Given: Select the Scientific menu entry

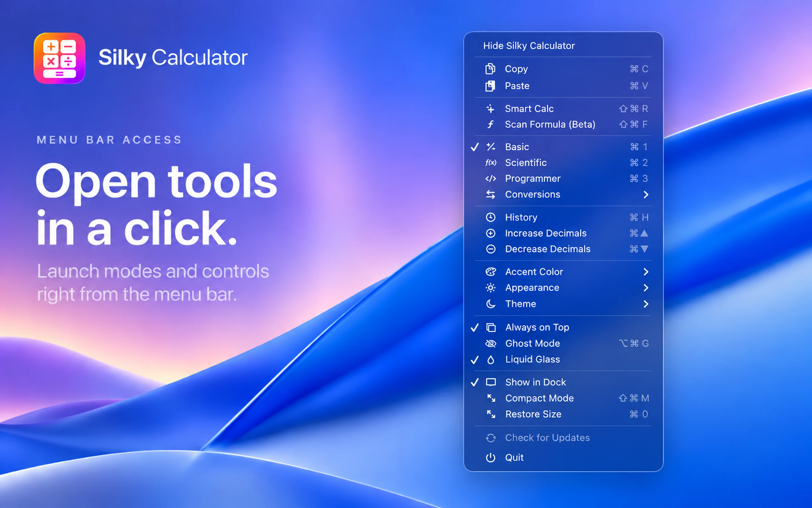Looking at the screenshot, I should pos(563,163).
